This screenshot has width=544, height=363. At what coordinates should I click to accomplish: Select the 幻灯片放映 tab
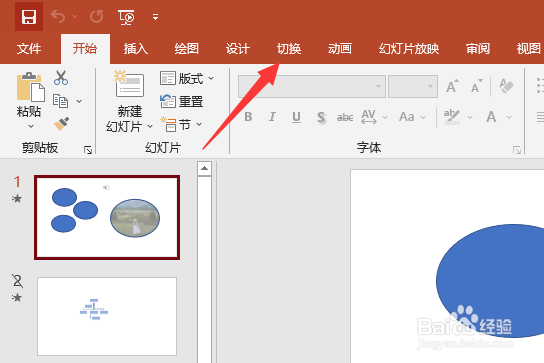point(409,49)
